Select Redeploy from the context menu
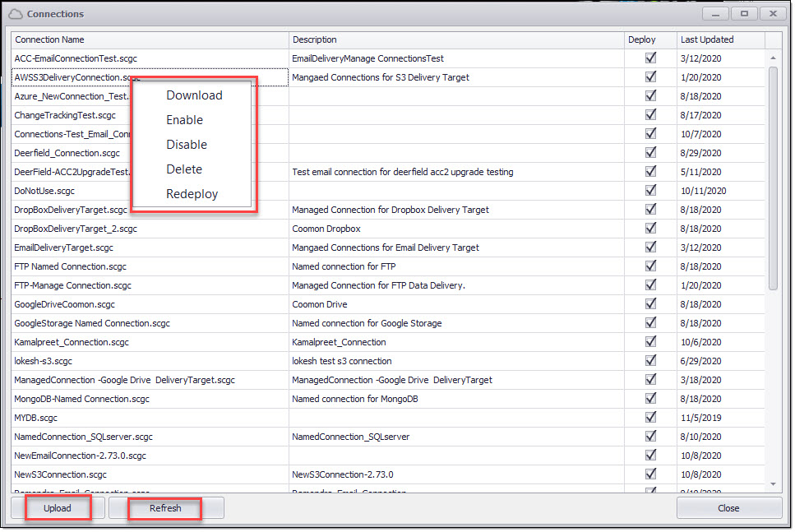The image size is (795, 532). (x=192, y=194)
